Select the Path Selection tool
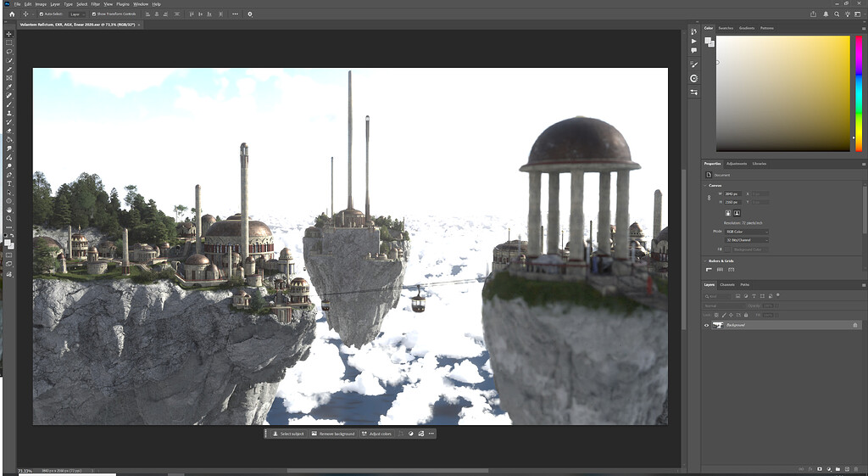The image size is (868, 476). pos(8,192)
